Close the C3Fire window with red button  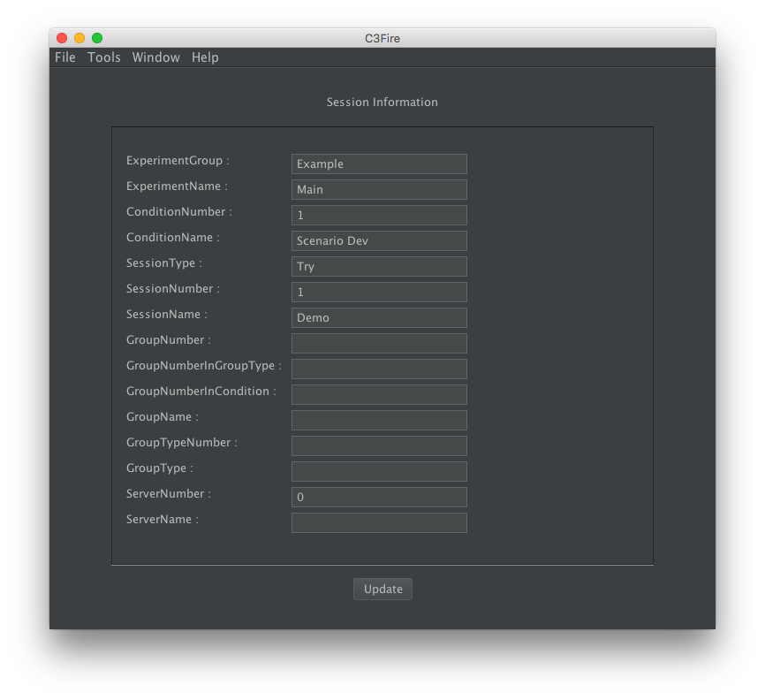pyautogui.click(x=62, y=38)
